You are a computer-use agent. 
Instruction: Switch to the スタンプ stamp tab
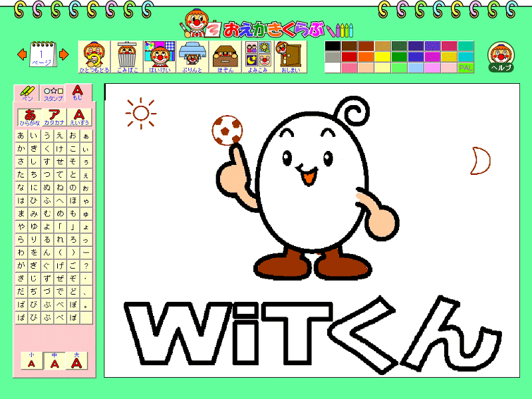(53, 94)
